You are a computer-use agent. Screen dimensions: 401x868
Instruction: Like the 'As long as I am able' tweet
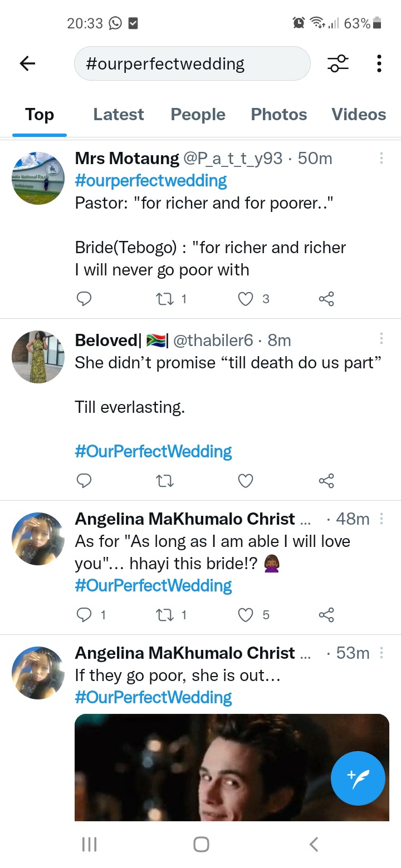coord(246,615)
